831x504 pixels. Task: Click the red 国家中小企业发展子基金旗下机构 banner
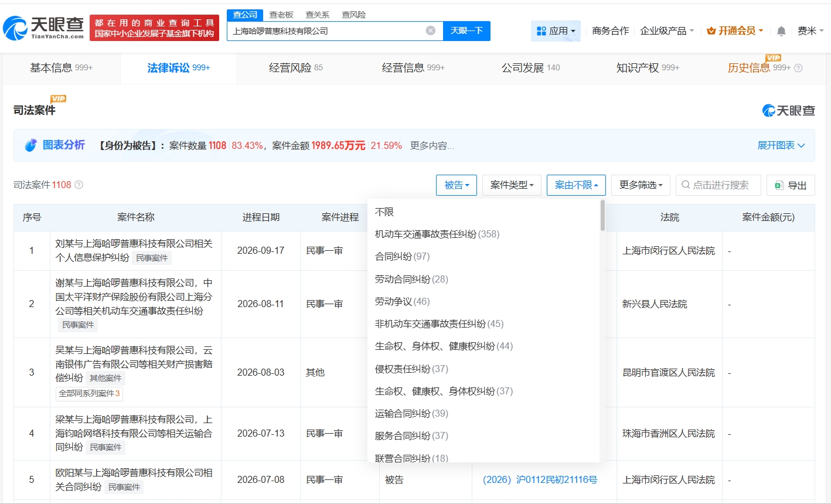[154, 28]
